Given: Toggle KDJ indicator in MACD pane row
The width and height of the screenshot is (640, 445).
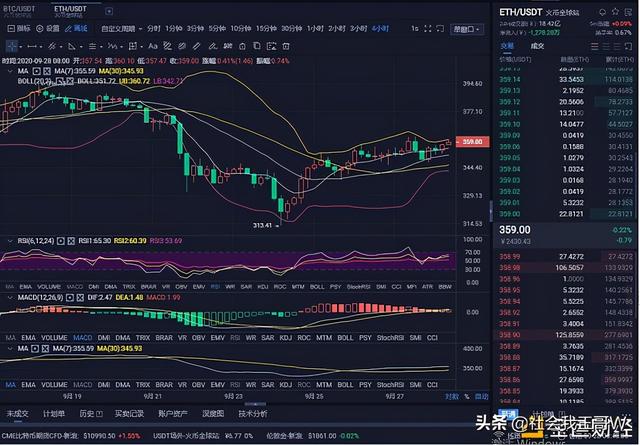Looking at the screenshot, I should (x=286, y=338).
